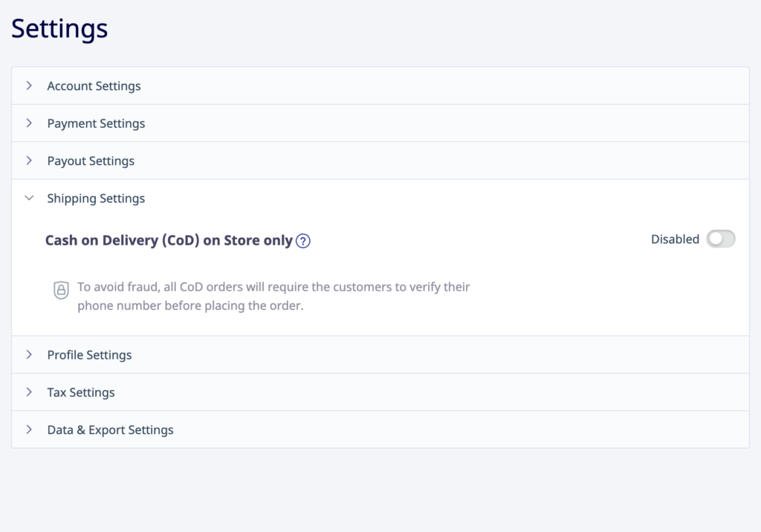This screenshot has width=761, height=532.
Task: Open the Account Settings section label
Action: (94, 86)
